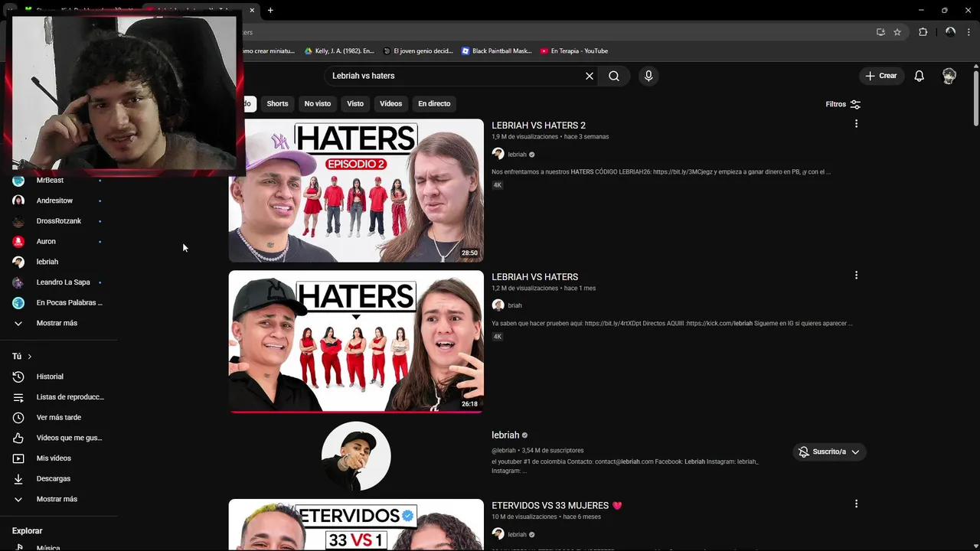
Task: Click the page vertical scrollbar
Action: (x=976, y=99)
